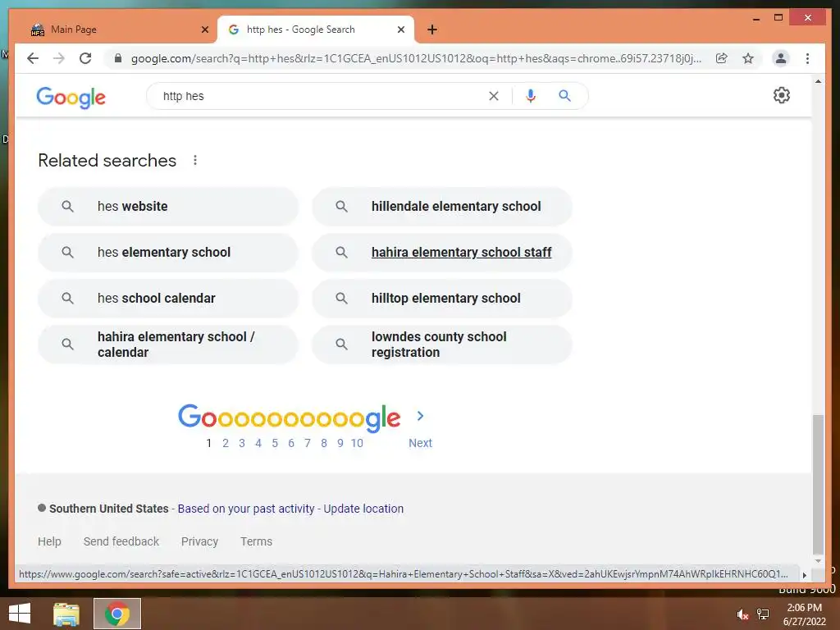
Task: Open the network tray icon
Action: [763, 614]
